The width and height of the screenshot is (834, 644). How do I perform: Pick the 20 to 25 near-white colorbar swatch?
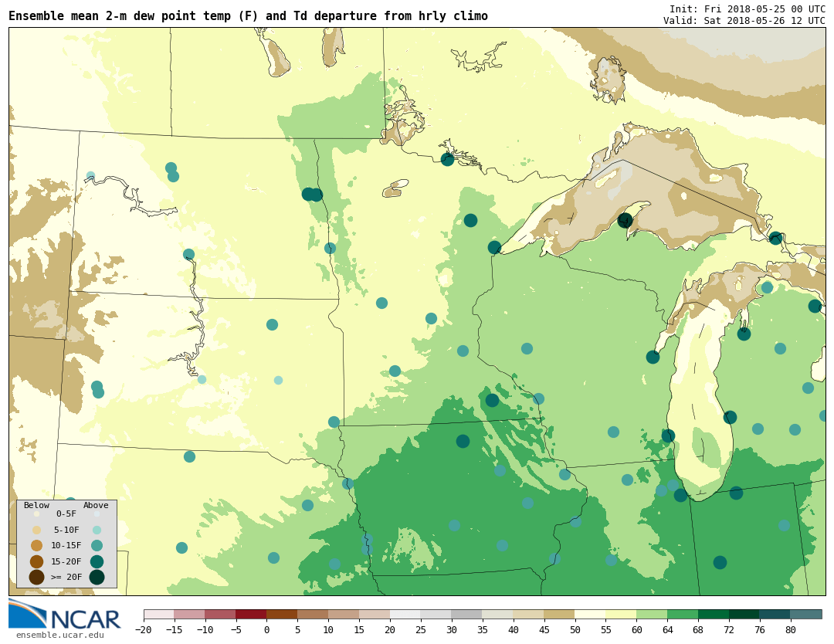[406, 615]
